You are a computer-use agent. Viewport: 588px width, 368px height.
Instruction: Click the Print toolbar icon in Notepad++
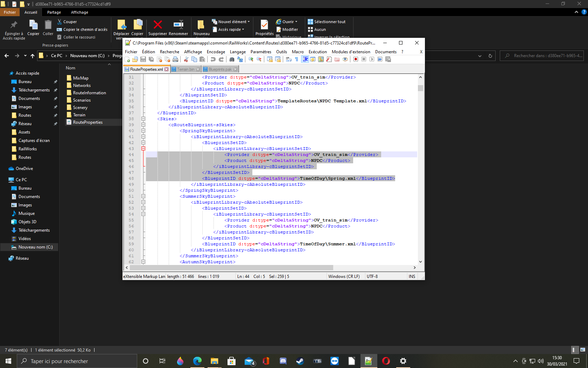[x=175, y=59]
